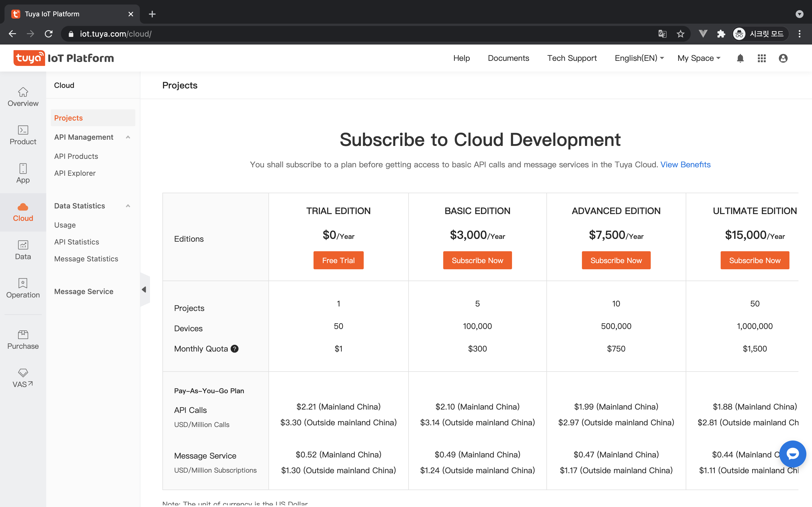Collapse the Cloud side panel arrow
Image resolution: width=812 pixels, height=507 pixels.
[x=144, y=289]
